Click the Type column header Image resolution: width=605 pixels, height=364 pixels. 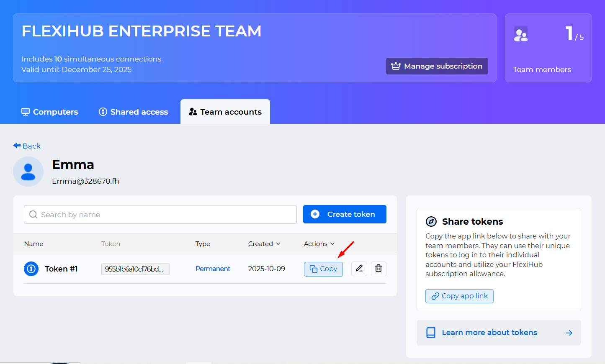pos(203,244)
